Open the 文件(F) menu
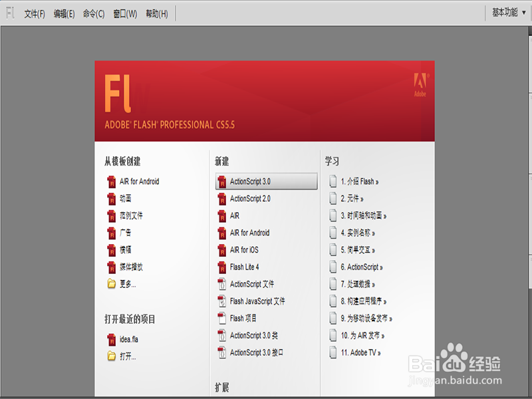 coord(35,14)
